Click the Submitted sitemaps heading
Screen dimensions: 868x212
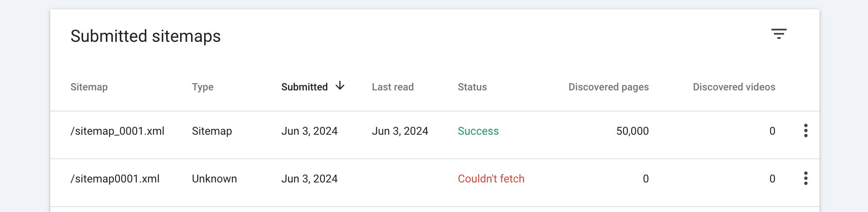pos(146,36)
